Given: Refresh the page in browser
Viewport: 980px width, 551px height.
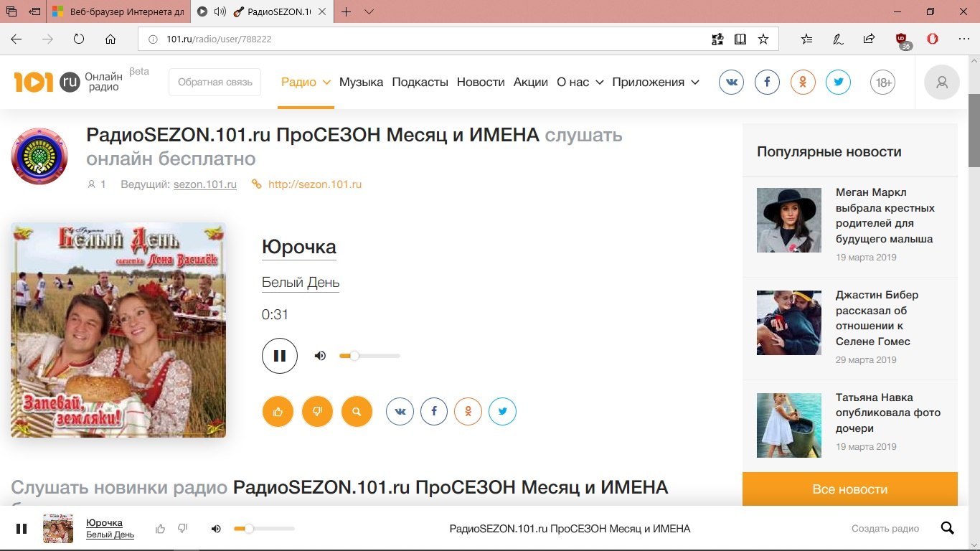Looking at the screenshot, I should click(x=79, y=39).
